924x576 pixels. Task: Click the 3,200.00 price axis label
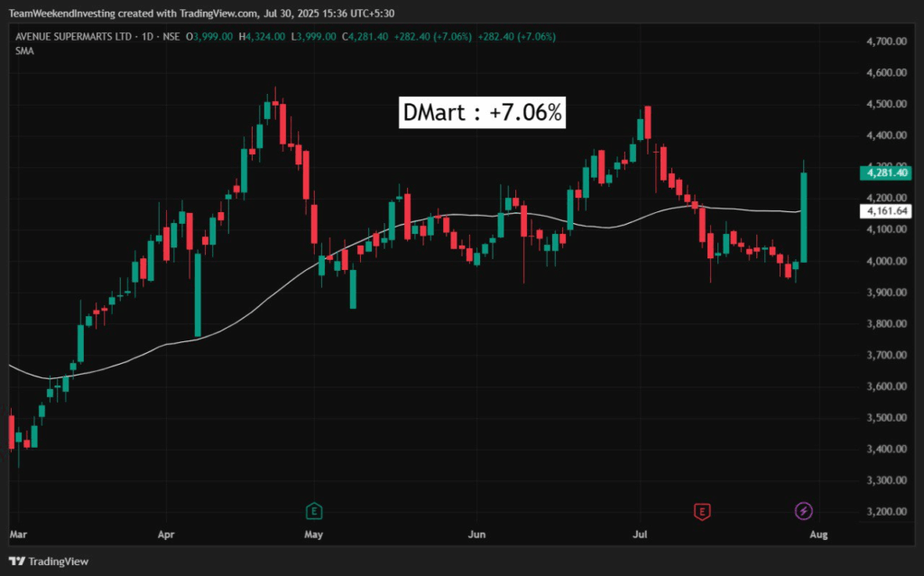pos(886,511)
